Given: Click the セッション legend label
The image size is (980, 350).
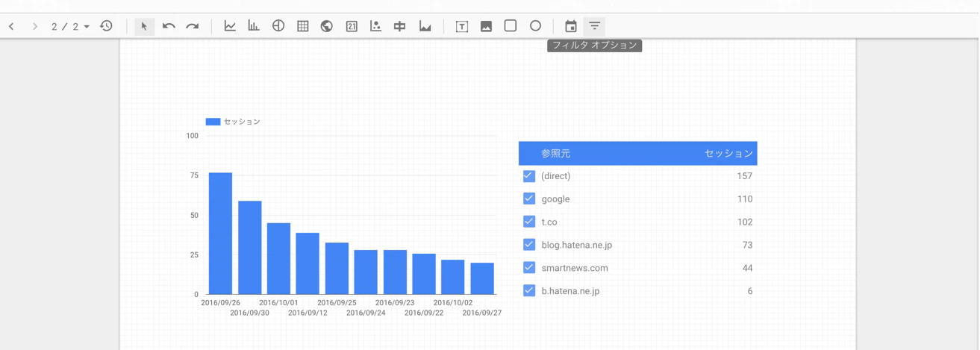Looking at the screenshot, I should (x=242, y=122).
